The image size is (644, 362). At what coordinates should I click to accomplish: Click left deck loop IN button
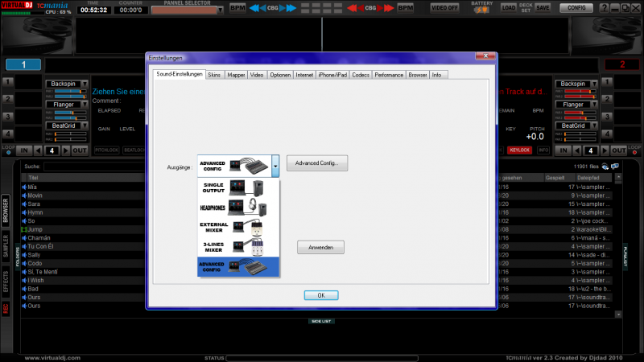click(24, 150)
